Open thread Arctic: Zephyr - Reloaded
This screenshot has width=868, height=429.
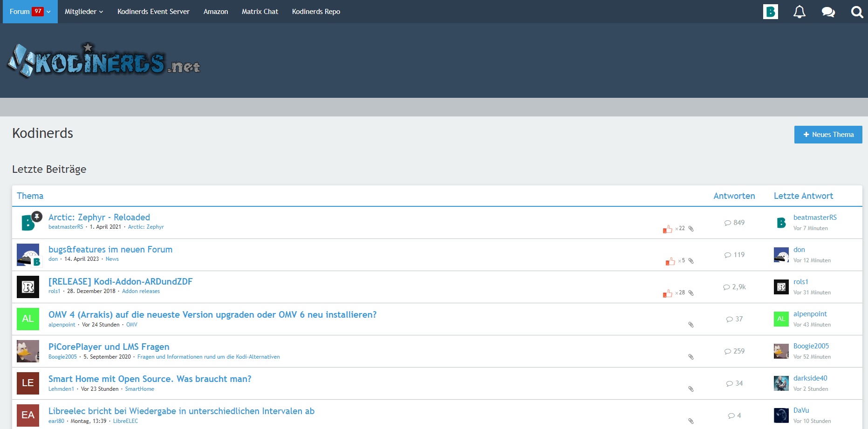[x=99, y=217]
